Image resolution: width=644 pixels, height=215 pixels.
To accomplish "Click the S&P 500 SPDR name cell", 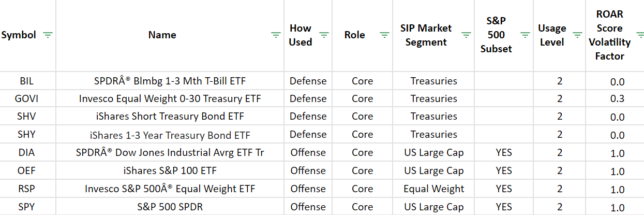I will (x=170, y=207).
